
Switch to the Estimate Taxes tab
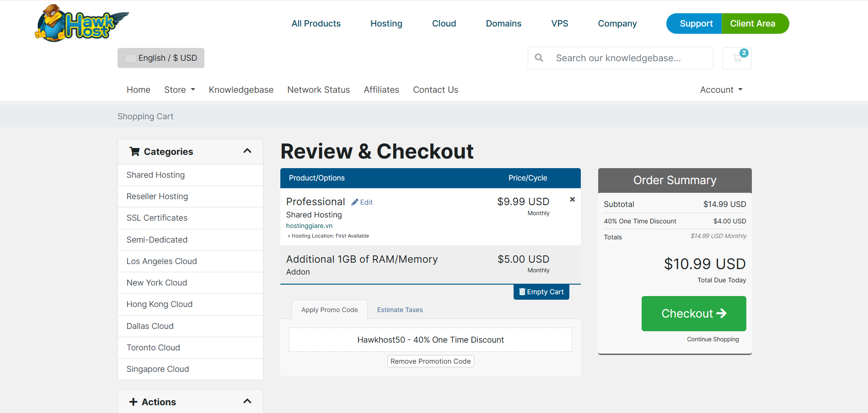tap(400, 310)
